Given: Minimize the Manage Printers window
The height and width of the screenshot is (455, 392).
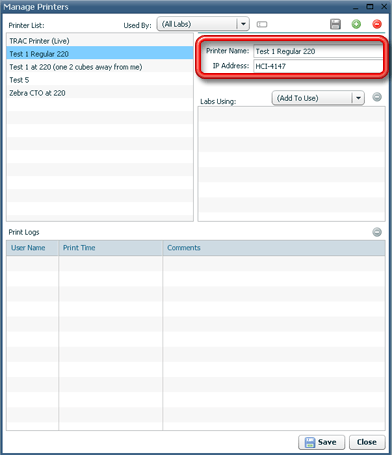Looking at the screenshot, I should (356, 7).
